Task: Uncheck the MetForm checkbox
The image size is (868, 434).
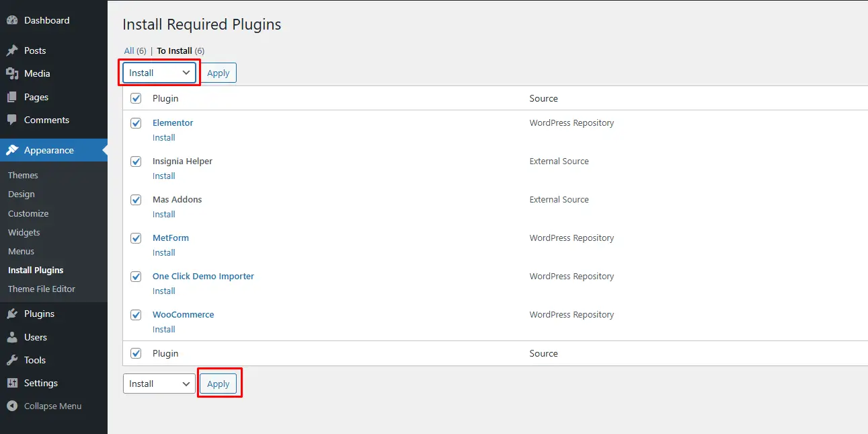Action: coord(136,238)
